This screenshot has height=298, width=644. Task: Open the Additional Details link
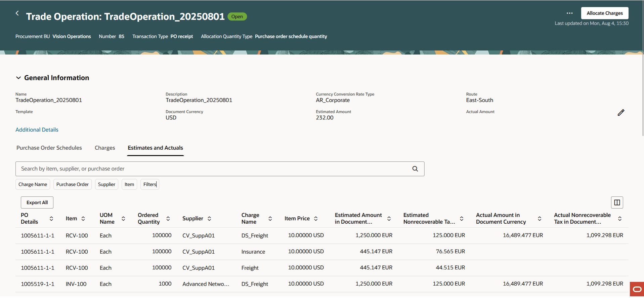[x=37, y=130]
